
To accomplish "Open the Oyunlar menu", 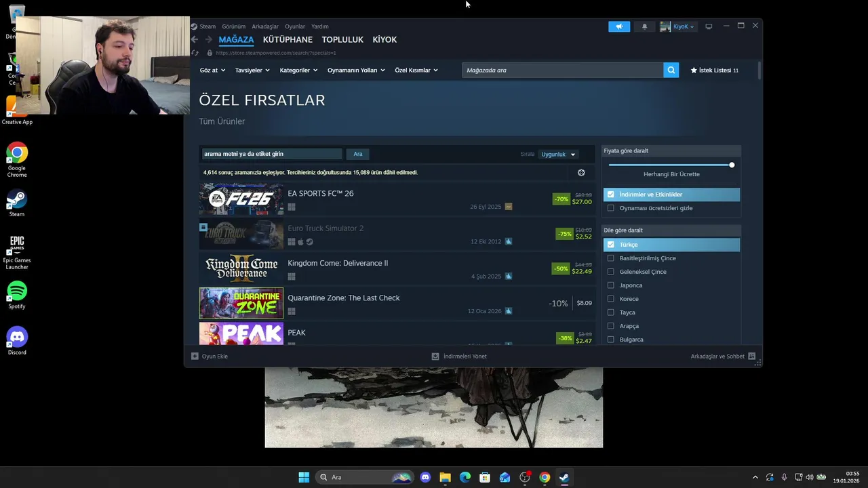I will tap(295, 26).
